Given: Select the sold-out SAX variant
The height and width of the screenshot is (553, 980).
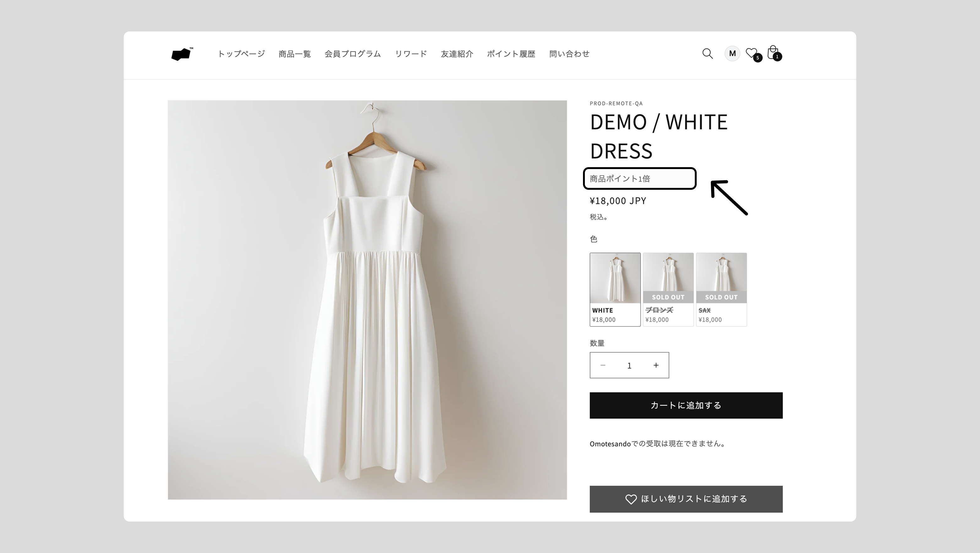Looking at the screenshot, I should 721,289.
